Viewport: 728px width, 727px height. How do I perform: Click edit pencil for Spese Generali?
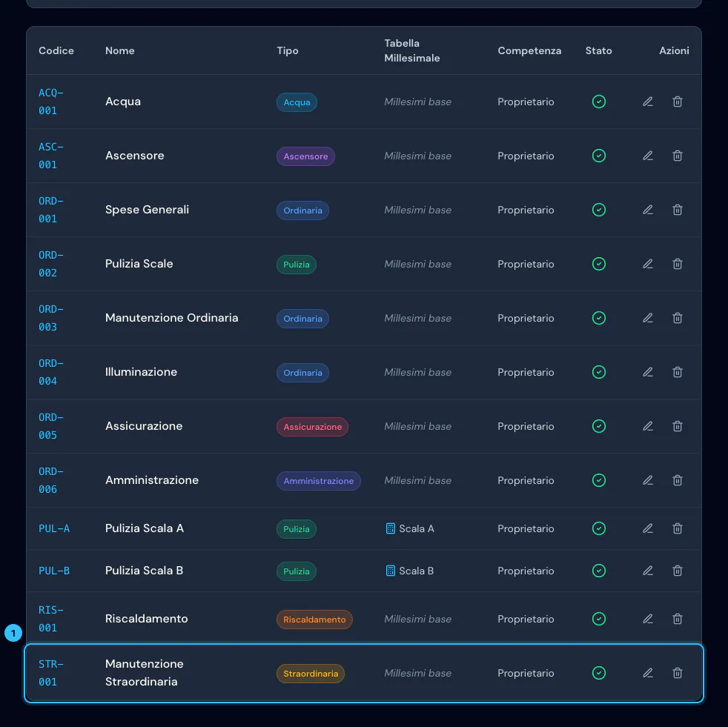(x=648, y=210)
